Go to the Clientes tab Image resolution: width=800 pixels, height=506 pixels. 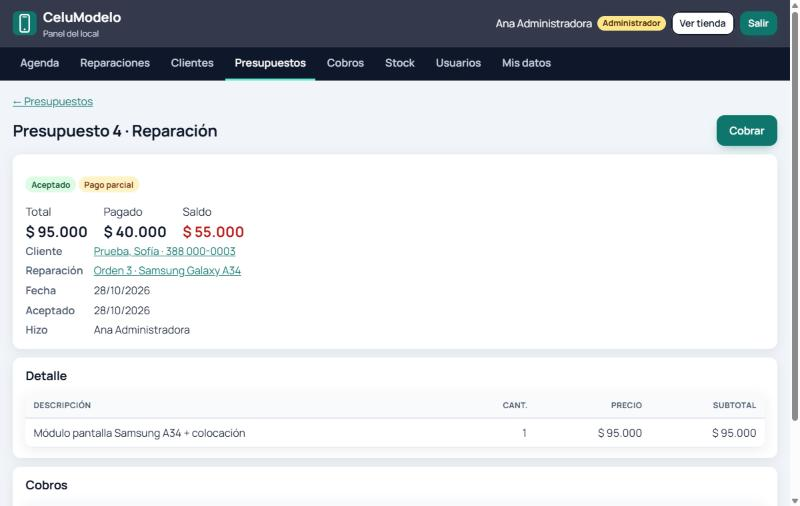[x=192, y=63]
